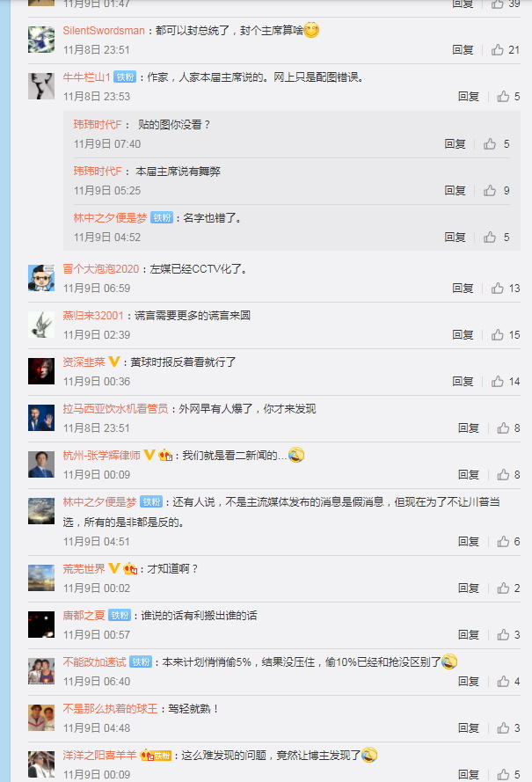532x782 pixels.
Task: Like 资深韭菜's comment with thumbs-up icon
Action: [x=498, y=382]
